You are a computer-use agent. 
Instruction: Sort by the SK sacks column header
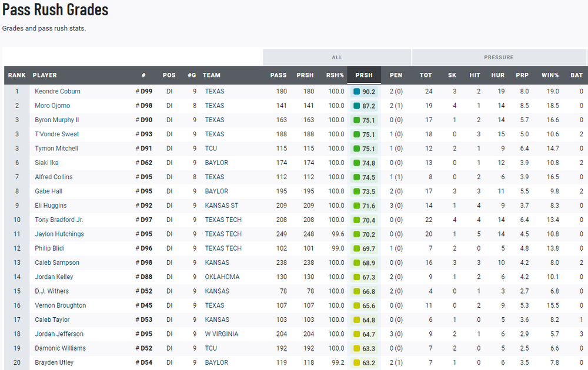click(452, 75)
